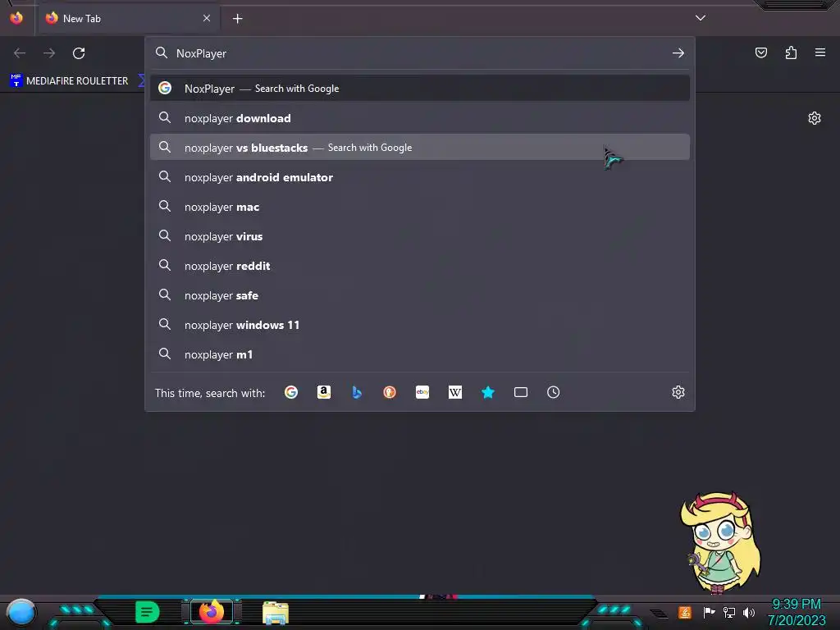Switch to the New Tab tab
This screenshot has width=840, height=630.
(127, 18)
